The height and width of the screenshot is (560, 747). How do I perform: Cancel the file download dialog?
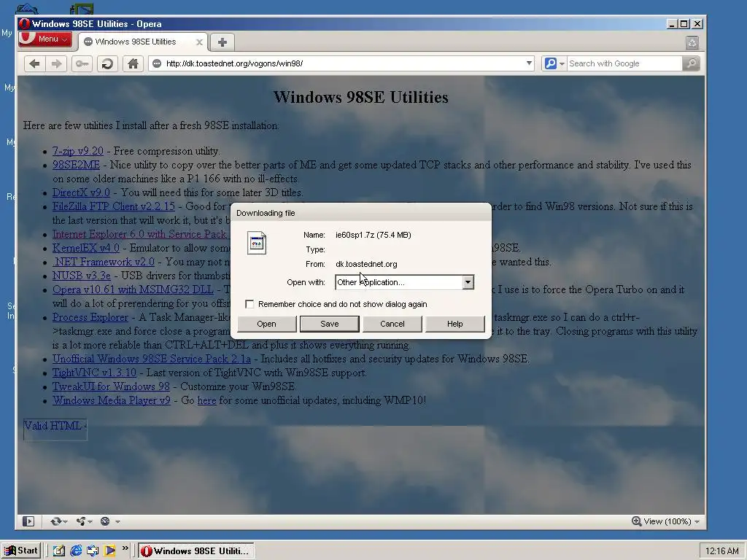(392, 324)
